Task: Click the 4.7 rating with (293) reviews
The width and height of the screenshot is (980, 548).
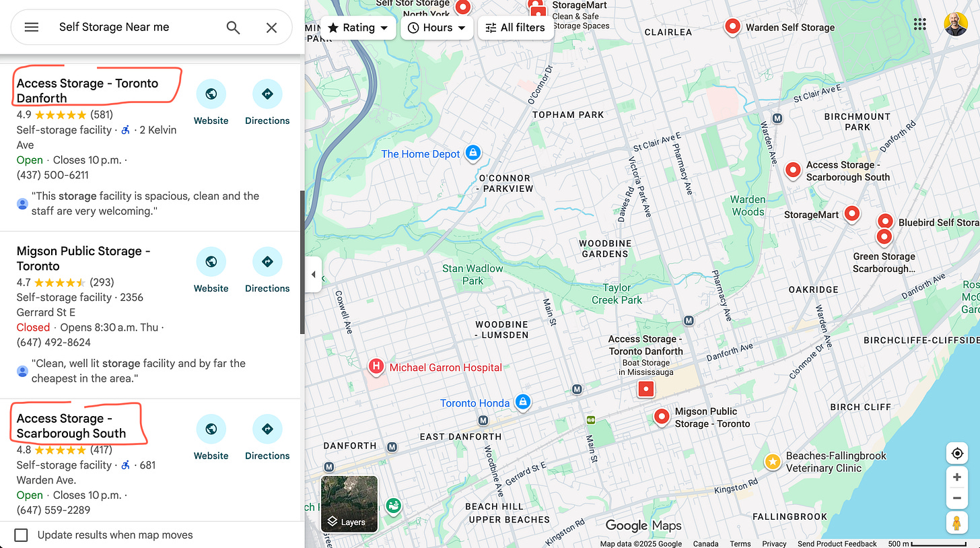Action: click(65, 282)
